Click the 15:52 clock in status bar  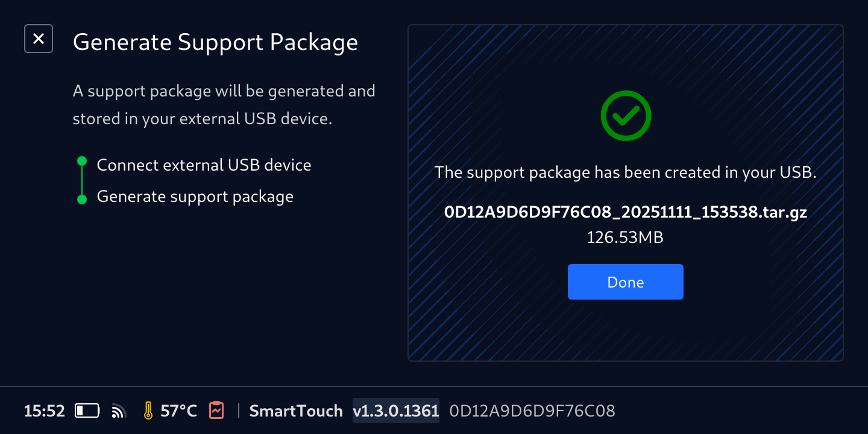(44, 411)
